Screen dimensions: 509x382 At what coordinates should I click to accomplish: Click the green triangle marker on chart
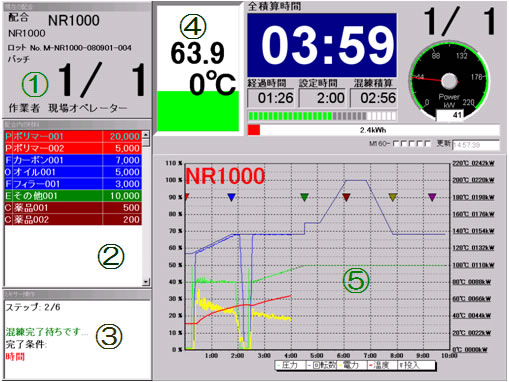[304, 197]
